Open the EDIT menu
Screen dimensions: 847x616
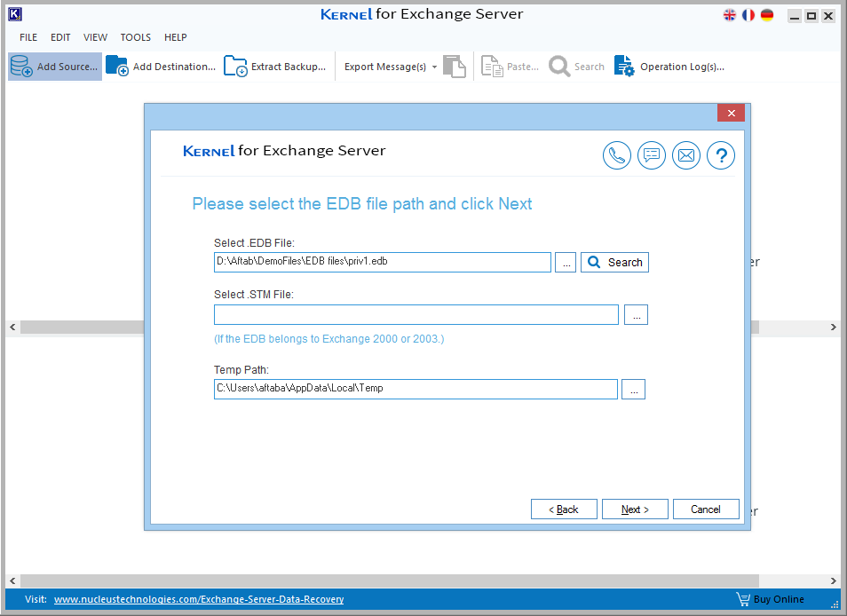point(60,37)
